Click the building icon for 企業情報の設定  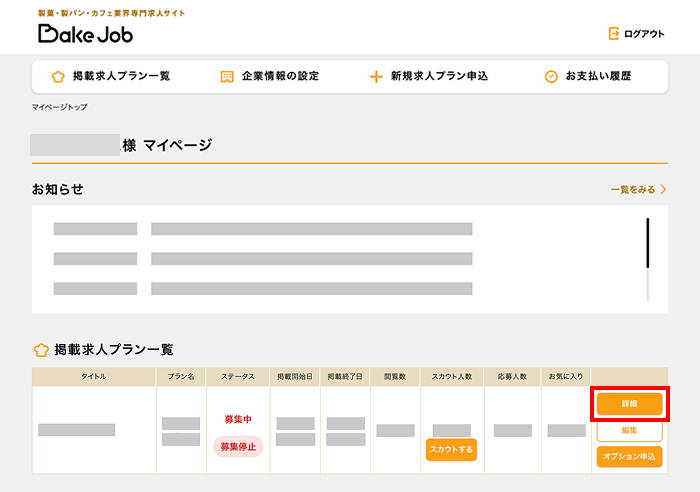(x=227, y=76)
